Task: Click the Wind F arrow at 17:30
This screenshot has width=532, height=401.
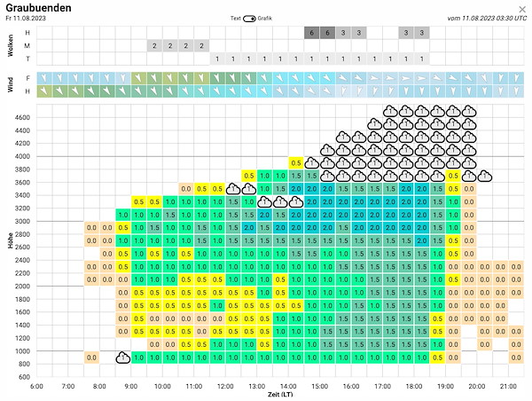Action: click(406, 78)
